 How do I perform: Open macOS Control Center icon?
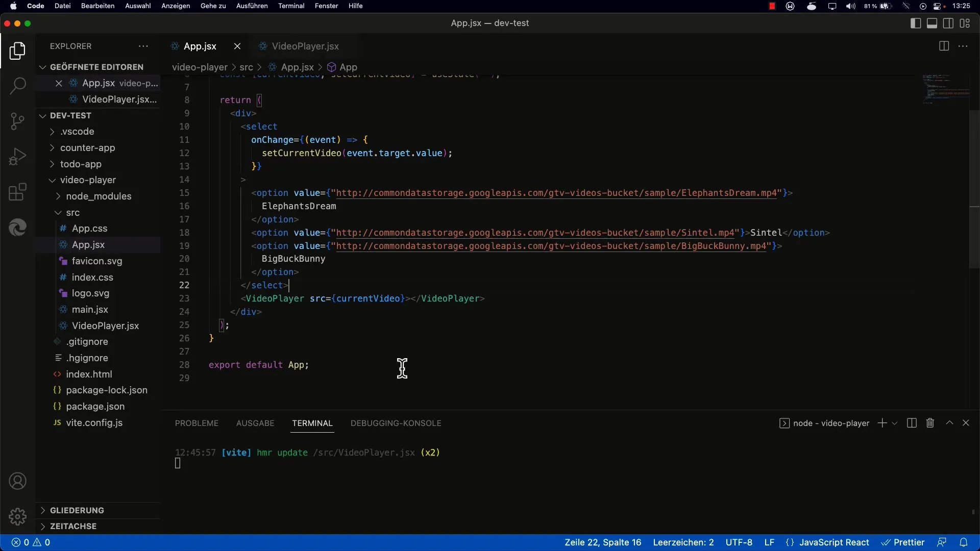pos(938,6)
